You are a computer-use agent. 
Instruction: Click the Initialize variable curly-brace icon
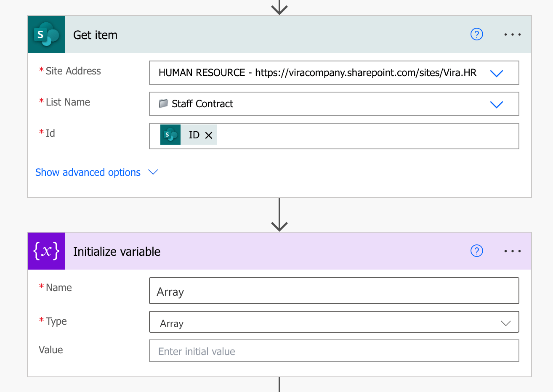pyautogui.click(x=46, y=251)
